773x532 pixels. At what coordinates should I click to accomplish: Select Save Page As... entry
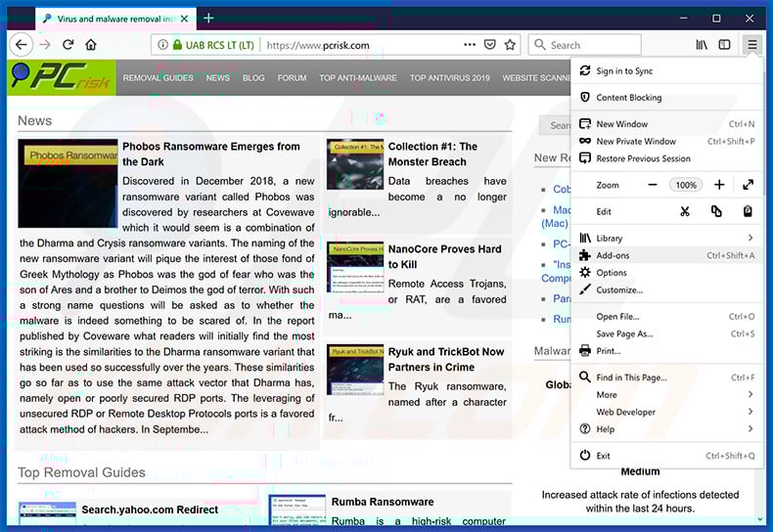click(667, 333)
